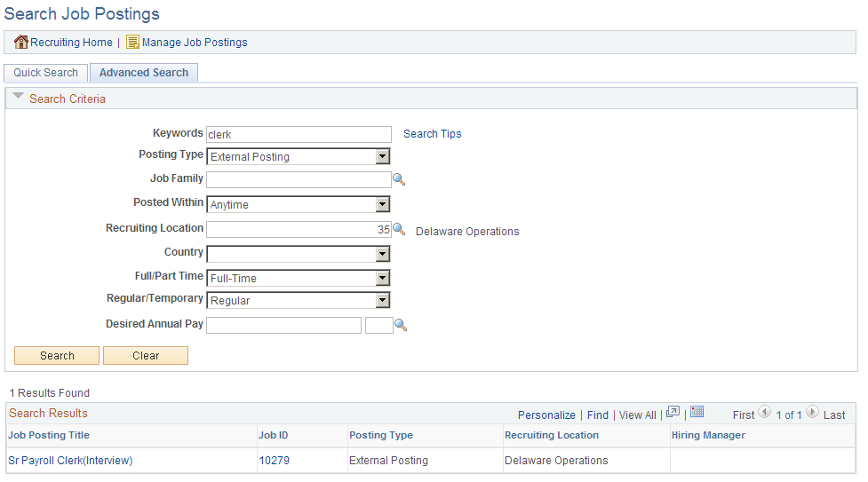
Task: Open Job ID 10279 link
Action: coord(274,461)
